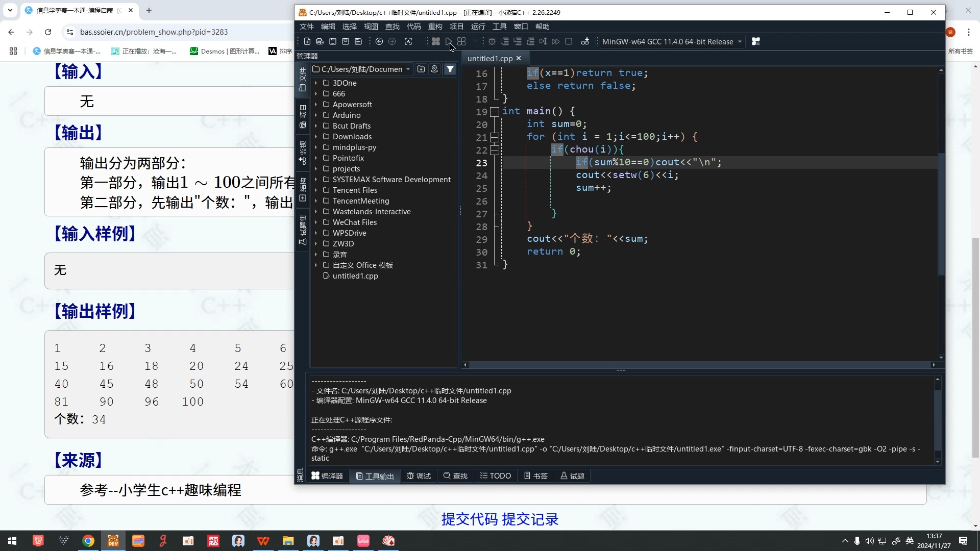Open the MinGW-w64 GCC compiler set dropdown
Image resolution: width=980 pixels, height=551 pixels.
672,42
